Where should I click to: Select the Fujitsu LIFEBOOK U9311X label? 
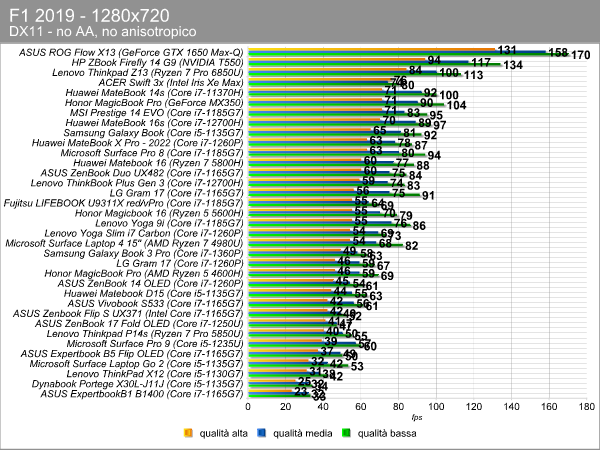pos(123,203)
